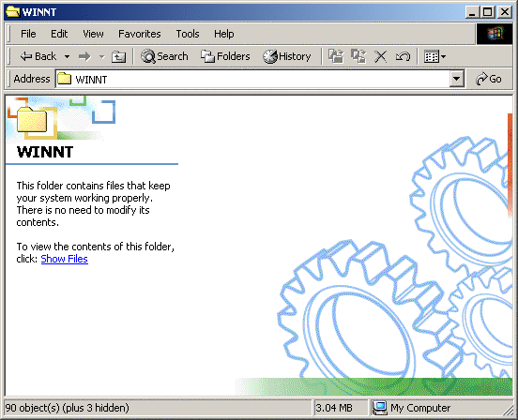Click the WINNT folder icon in title bar
This screenshot has width=518, height=420.
point(13,12)
